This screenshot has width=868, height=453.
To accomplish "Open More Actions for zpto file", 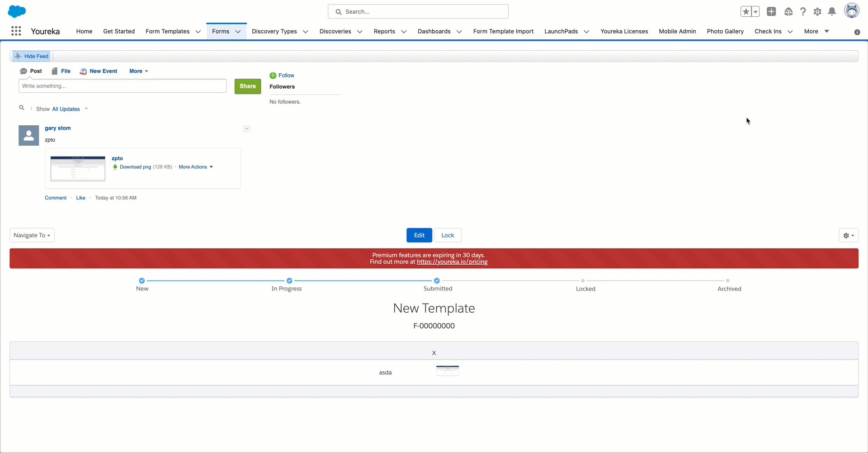I will click(196, 167).
